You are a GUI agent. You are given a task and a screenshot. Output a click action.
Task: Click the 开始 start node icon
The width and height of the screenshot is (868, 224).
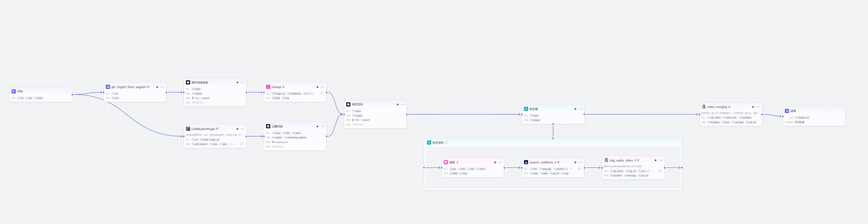(14, 91)
